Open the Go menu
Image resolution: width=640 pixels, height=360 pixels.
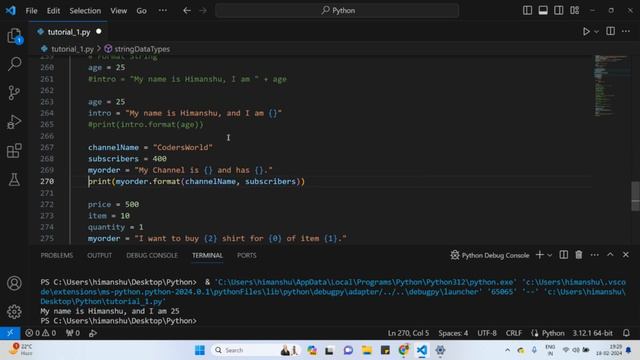click(141, 11)
